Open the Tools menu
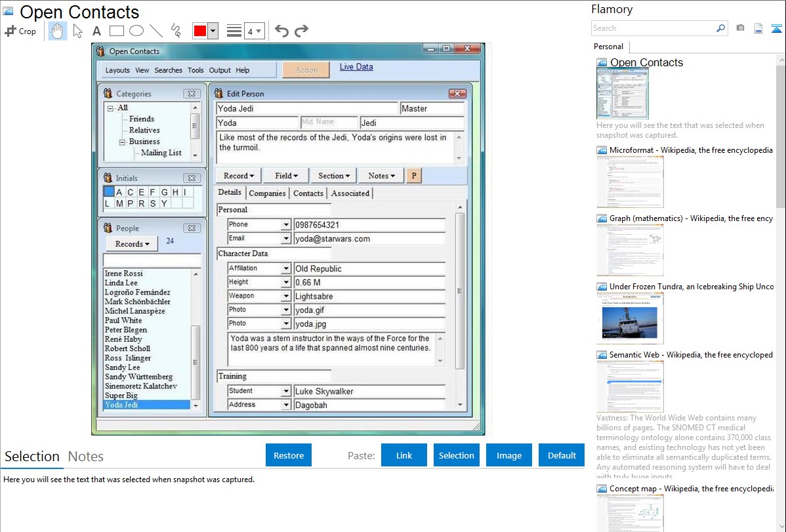786x532 pixels. tap(196, 70)
